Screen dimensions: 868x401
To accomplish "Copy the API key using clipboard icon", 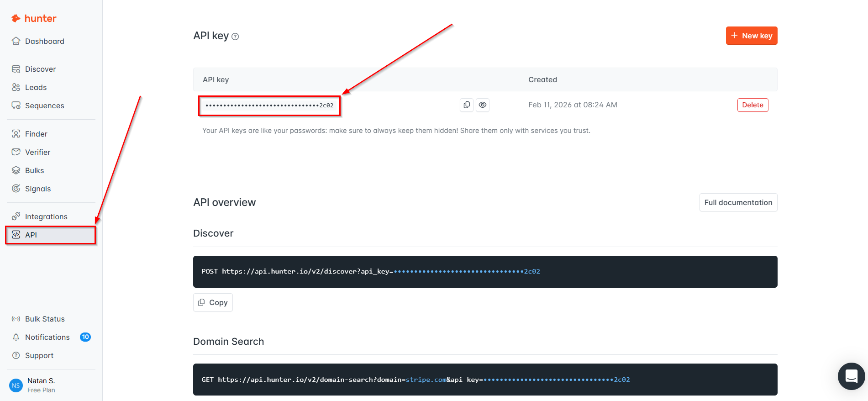I will point(467,105).
